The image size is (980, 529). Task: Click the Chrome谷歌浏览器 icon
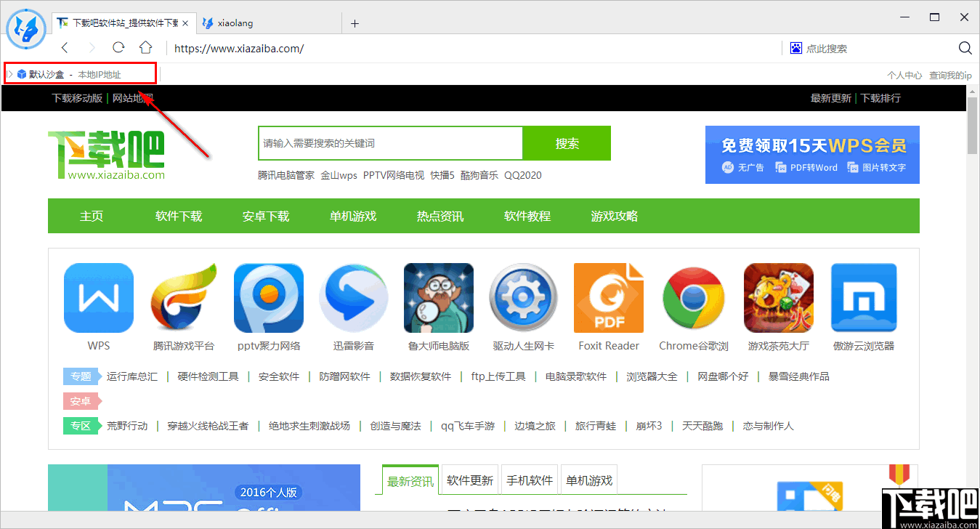coord(693,297)
